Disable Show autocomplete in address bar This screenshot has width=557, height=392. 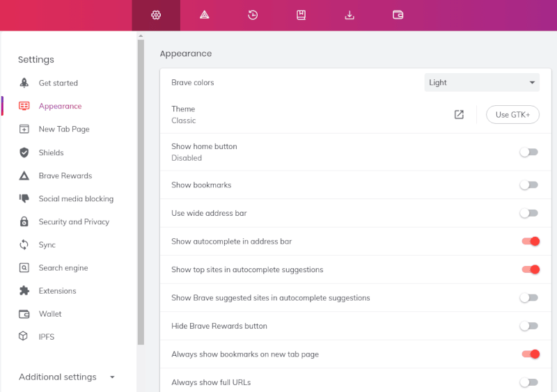coord(531,242)
